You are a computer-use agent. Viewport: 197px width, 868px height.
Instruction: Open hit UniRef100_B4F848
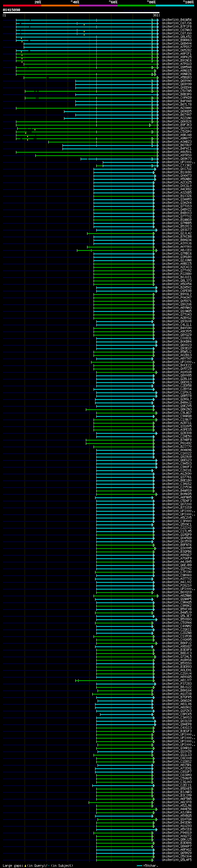(177, 101)
